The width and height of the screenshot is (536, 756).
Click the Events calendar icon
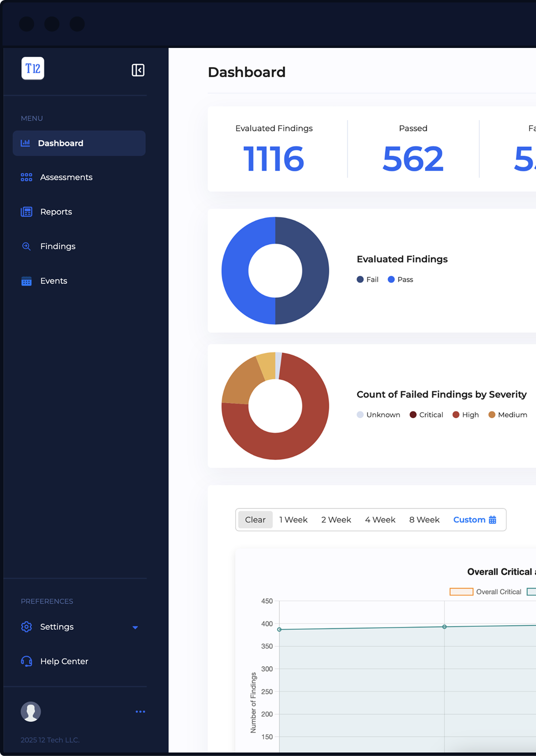(27, 281)
